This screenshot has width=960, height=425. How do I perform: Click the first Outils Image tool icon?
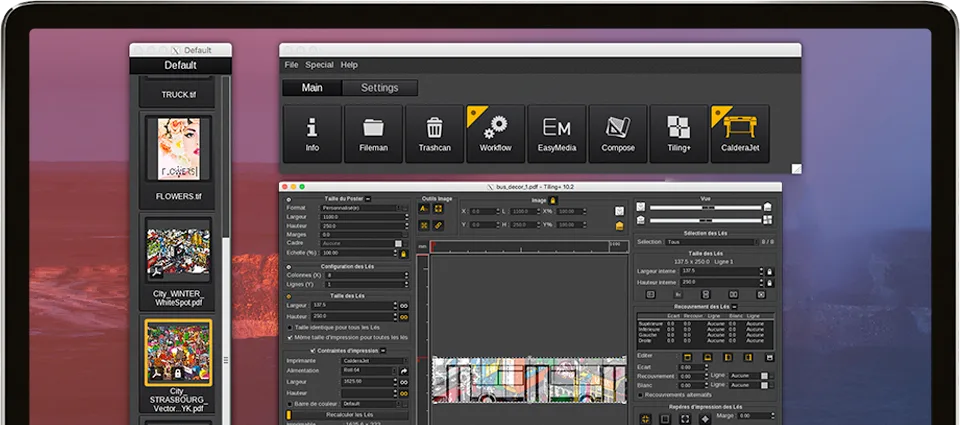click(x=424, y=209)
